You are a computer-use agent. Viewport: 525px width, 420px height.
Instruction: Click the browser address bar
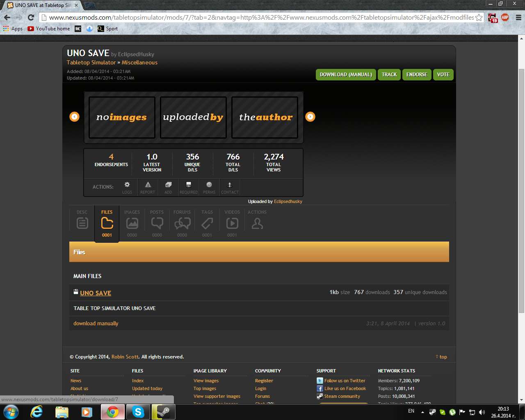[261, 18]
